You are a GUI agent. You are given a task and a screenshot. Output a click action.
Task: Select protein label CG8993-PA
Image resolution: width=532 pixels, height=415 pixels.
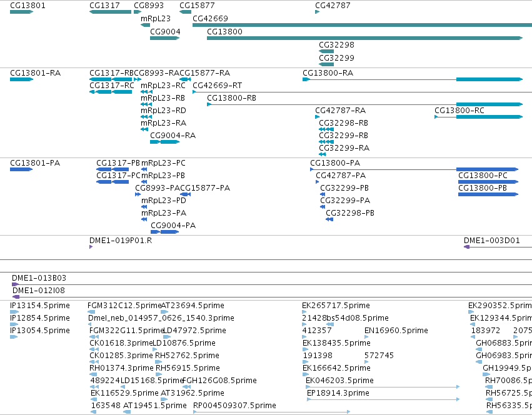158,188
